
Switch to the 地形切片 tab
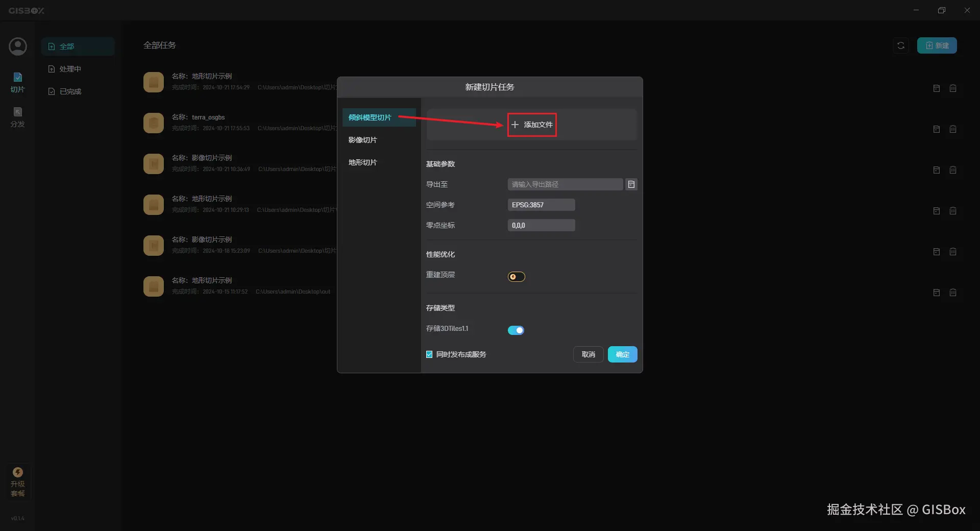pos(379,162)
